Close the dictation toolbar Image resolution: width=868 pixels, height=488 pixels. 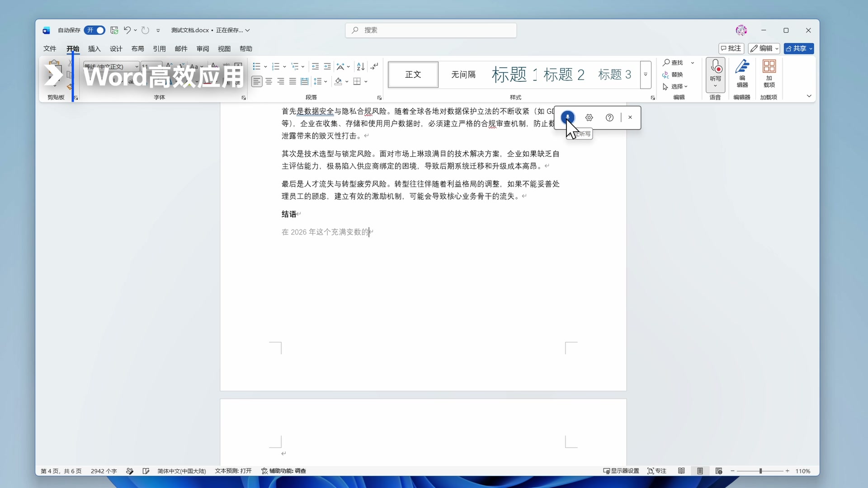pyautogui.click(x=630, y=117)
